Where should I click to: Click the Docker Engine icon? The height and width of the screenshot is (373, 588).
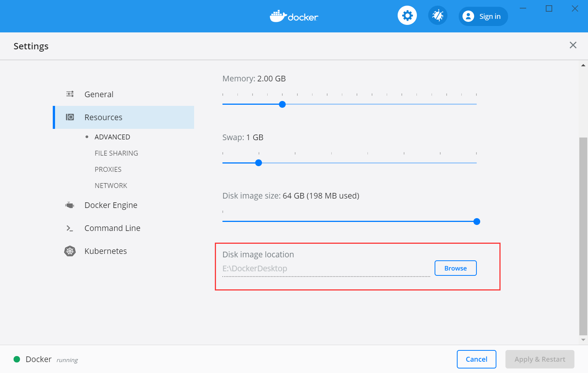(70, 205)
